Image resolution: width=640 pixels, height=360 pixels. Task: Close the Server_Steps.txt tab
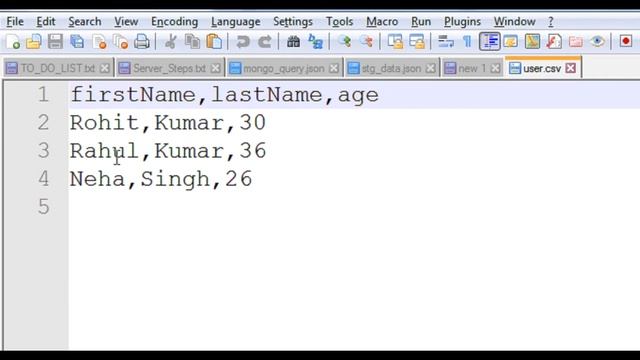point(216,68)
